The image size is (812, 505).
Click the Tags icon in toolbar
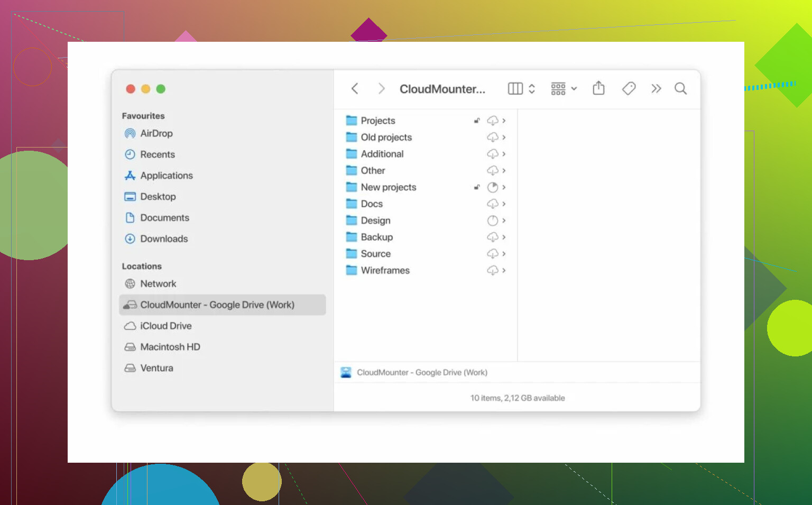pos(629,88)
